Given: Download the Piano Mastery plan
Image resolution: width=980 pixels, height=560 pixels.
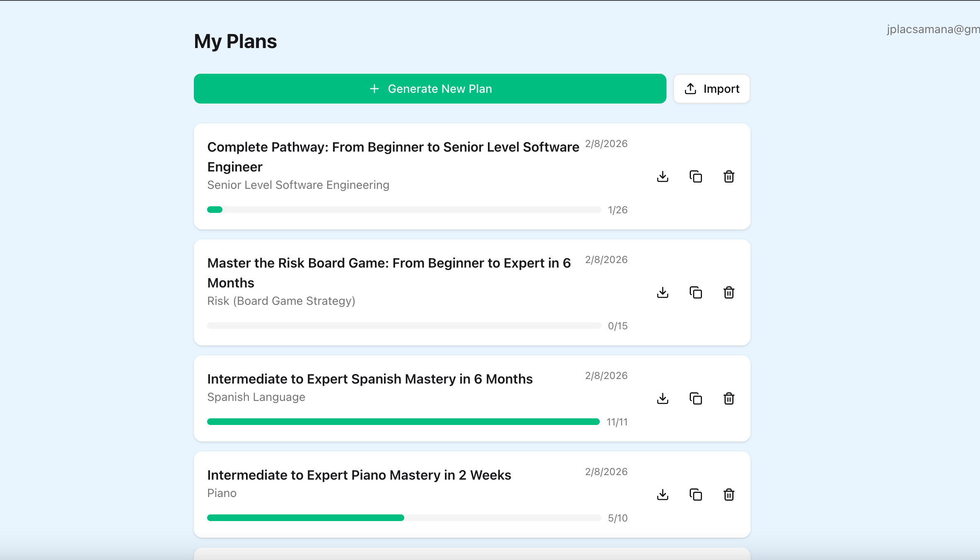Looking at the screenshot, I should pyautogui.click(x=663, y=495).
